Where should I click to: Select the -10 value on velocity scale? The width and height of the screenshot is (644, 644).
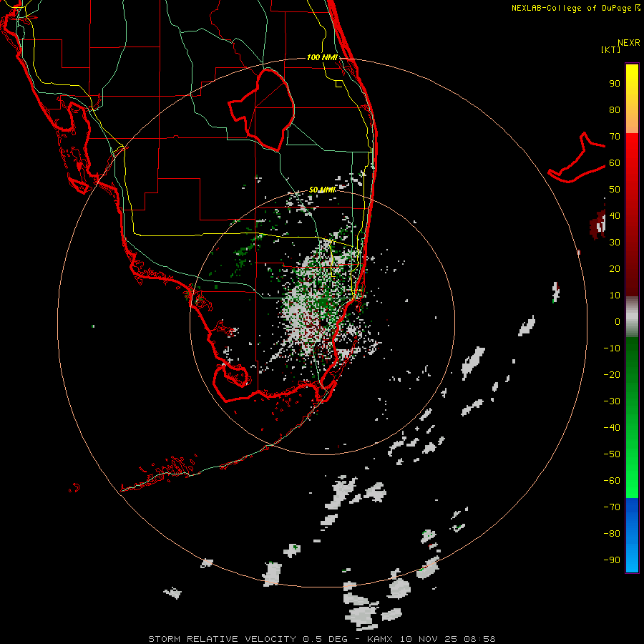coord(612,348)
